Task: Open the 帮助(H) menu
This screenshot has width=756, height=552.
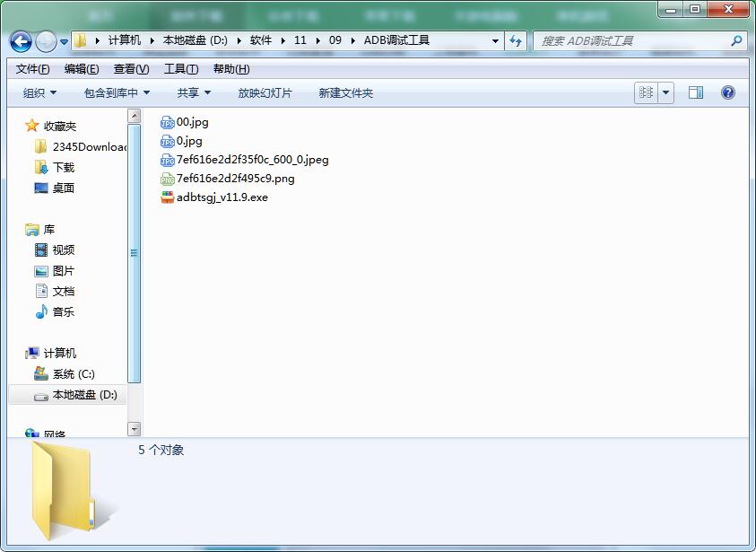Action: (x=231, y=69)
